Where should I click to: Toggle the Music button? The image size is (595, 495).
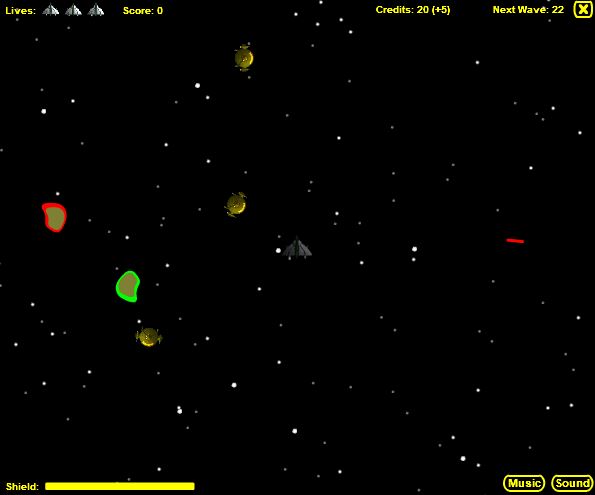(524, 483)
